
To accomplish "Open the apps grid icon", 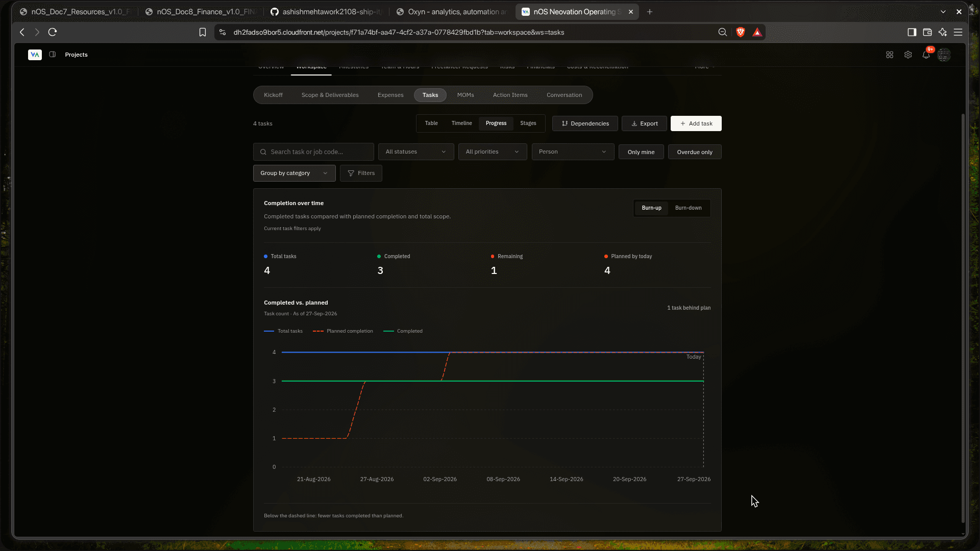I will tap(890, 55).
